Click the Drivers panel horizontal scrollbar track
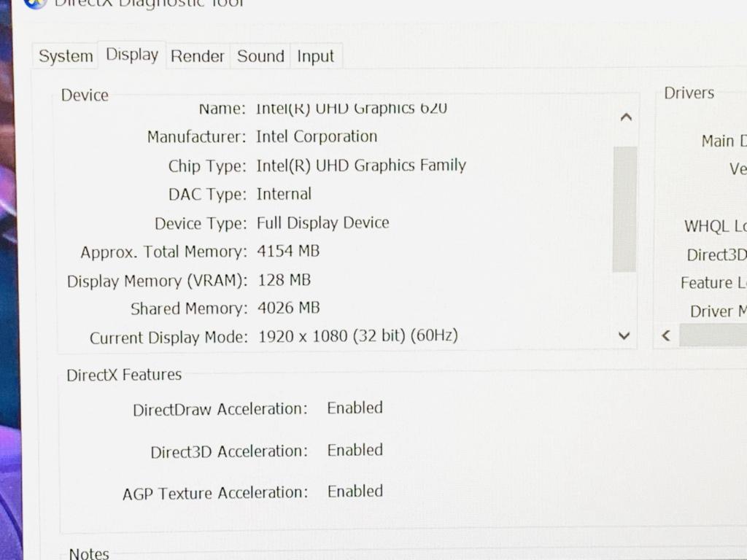 coord(713,335)
